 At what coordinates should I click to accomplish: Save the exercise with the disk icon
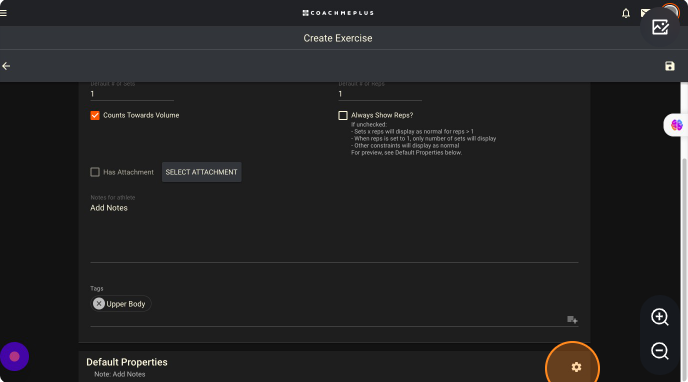click(x=670, y=66)
